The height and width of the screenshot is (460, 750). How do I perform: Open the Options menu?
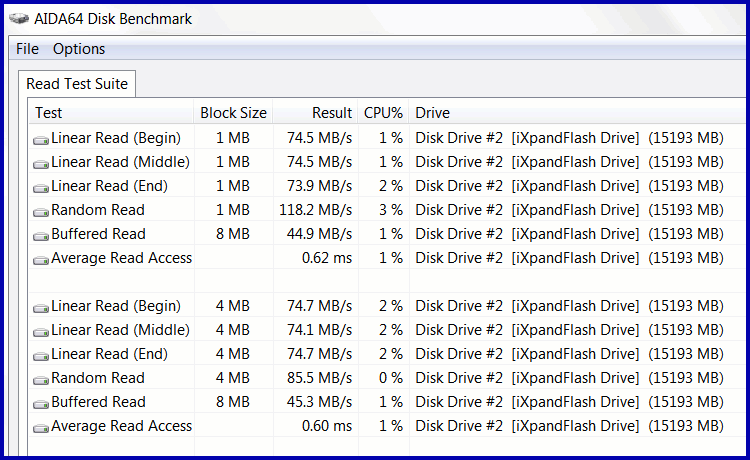coord(79,49)
